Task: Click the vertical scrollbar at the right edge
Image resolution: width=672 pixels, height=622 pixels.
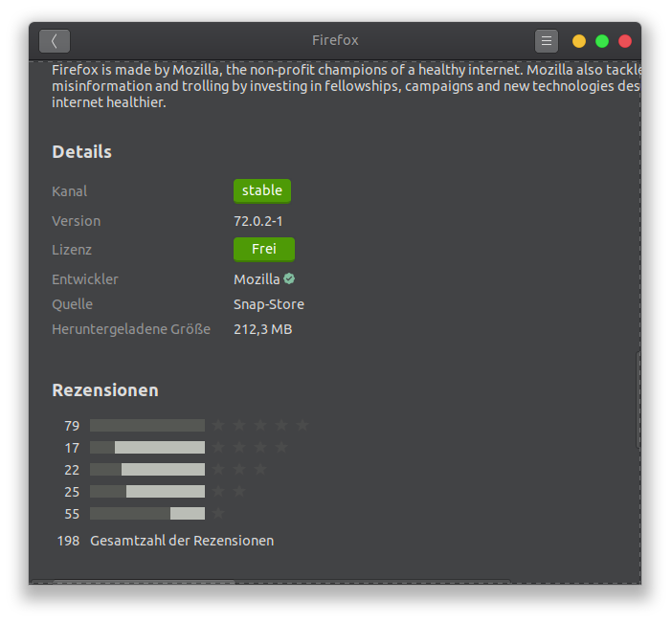Action: pyautogui.click(x=638, y=401)
